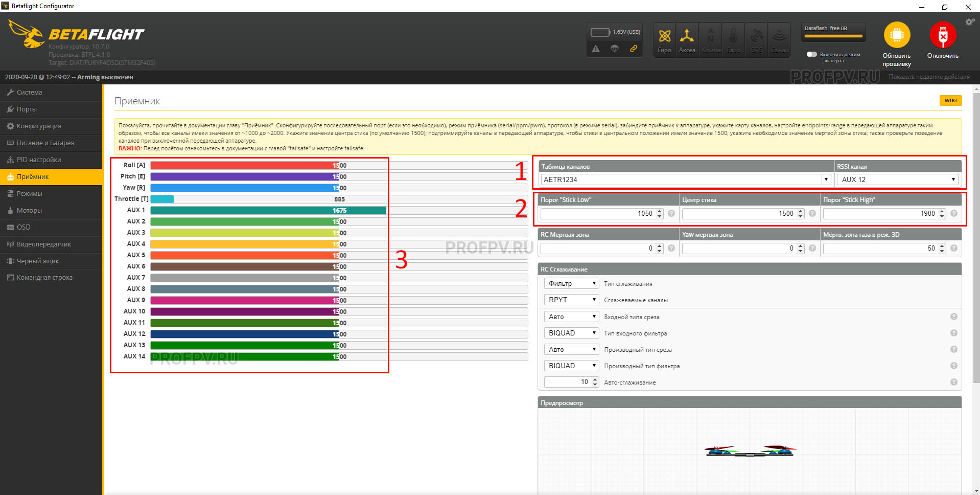Screen dimensions: 980x495
Task: Open the OSD tab in sidebar
Action: [51, 228]
